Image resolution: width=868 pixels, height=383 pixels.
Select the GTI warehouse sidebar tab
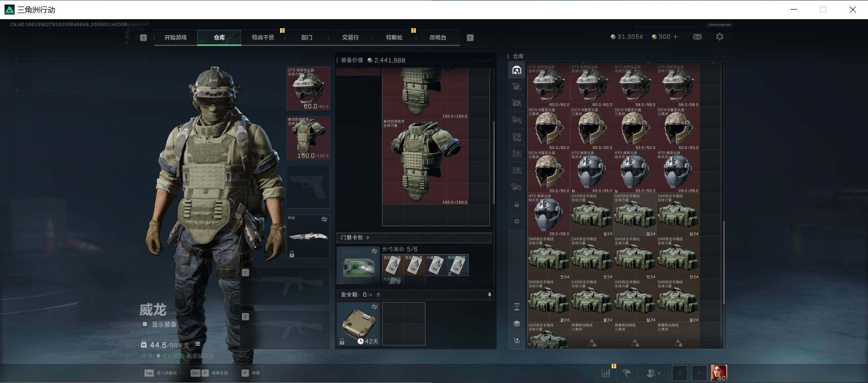pyautogui.click(x=516, y=187)
